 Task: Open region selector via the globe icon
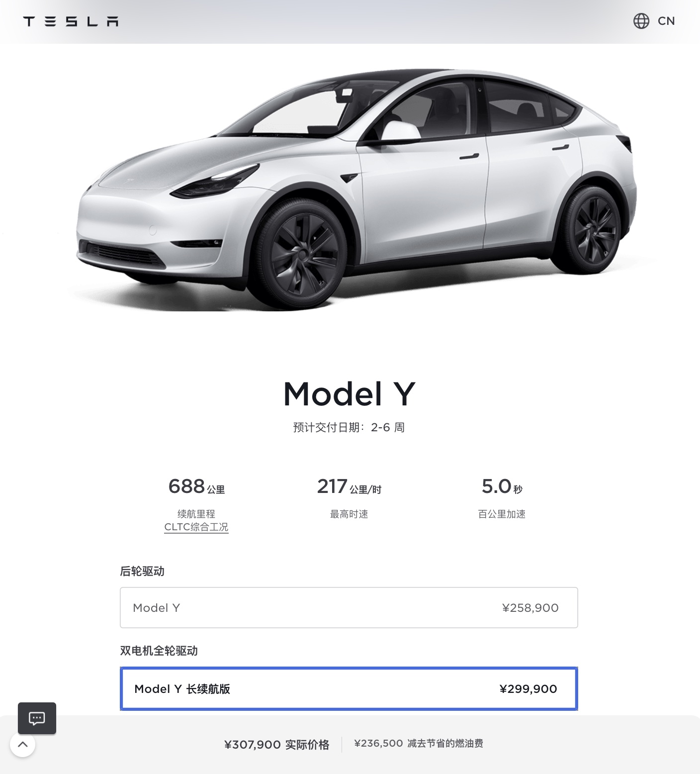641,21
